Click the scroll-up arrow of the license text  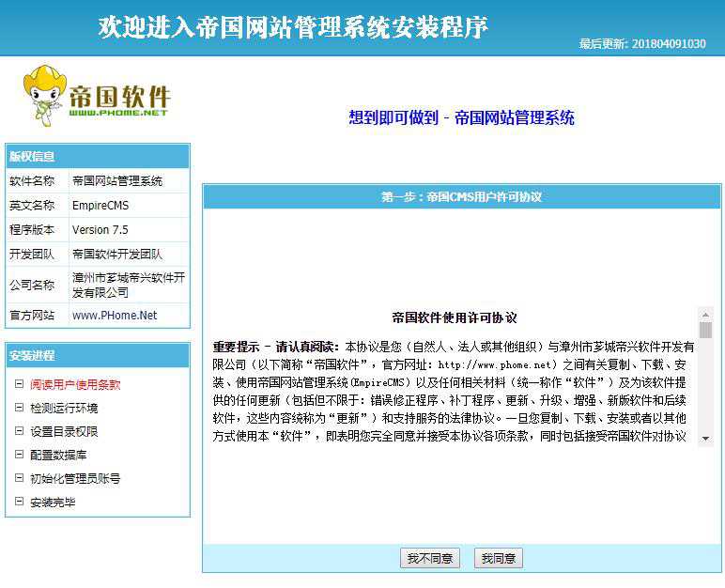[x=705, y=315]
